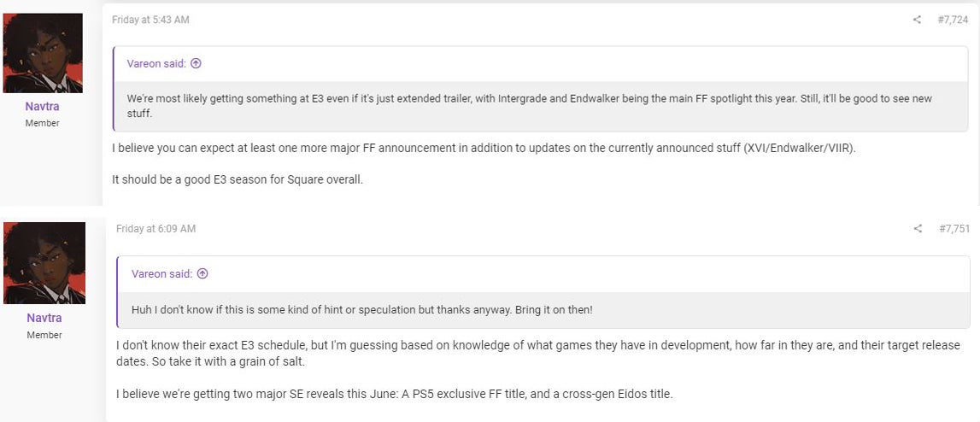Click the Member label under Navtra in the second post

click(x=44, y=335)
